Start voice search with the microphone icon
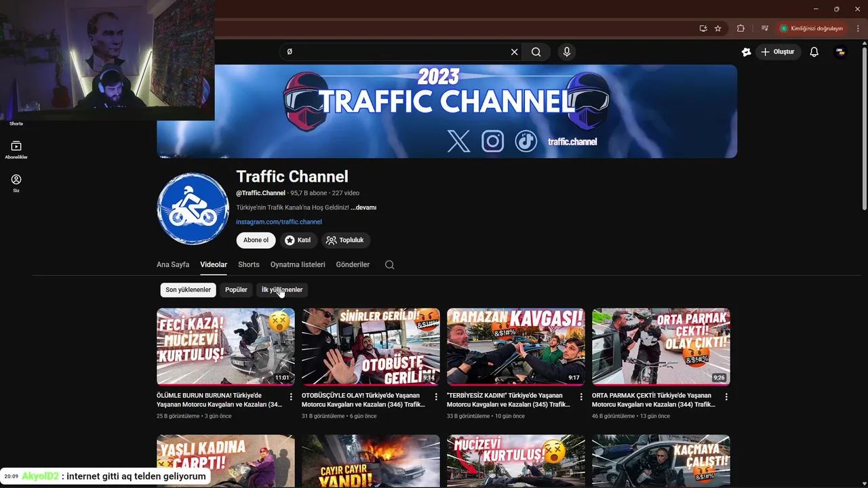 (567, 52)
